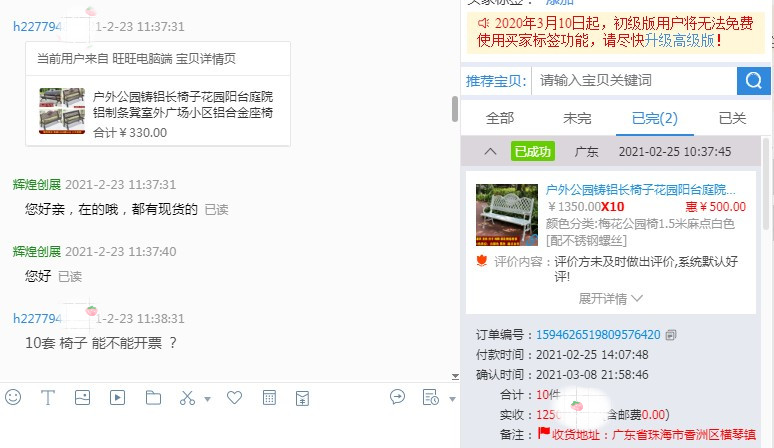
Task: Switch to the 全部 orders tab
Action: [x=500, y=118]
